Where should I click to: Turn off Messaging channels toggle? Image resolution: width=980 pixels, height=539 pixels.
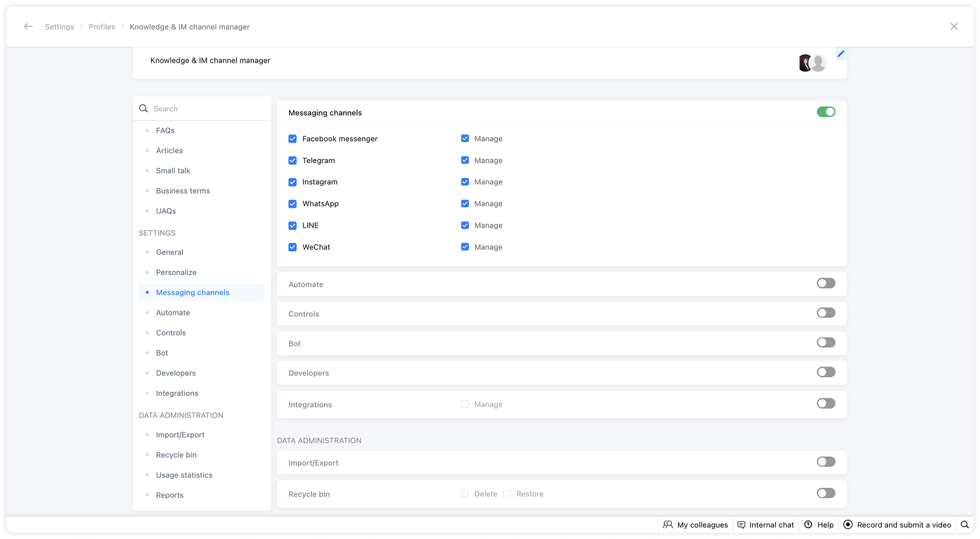pyautogui.click(x=826, y=112)
